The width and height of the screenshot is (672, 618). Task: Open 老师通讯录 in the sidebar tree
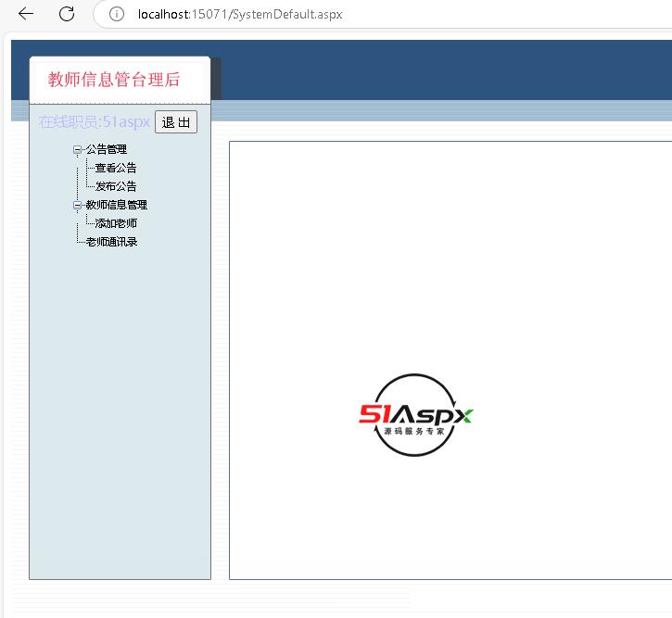tap(111, 242)
